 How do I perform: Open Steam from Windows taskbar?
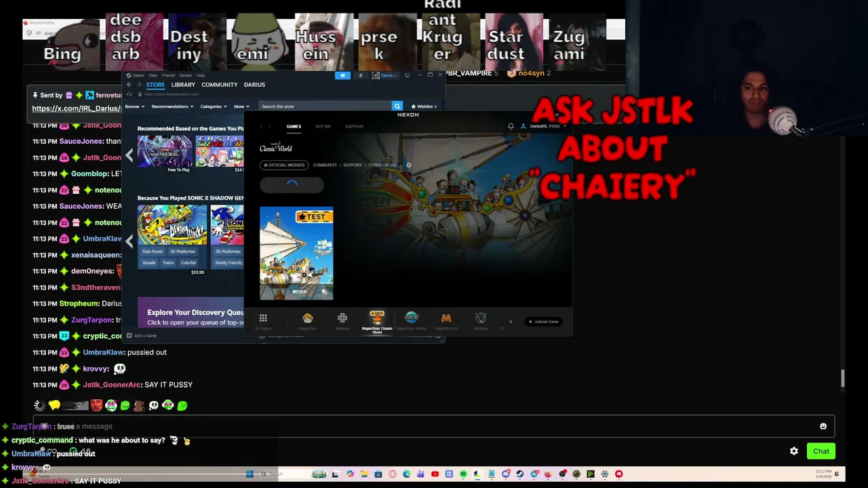(x=519, y=474)
